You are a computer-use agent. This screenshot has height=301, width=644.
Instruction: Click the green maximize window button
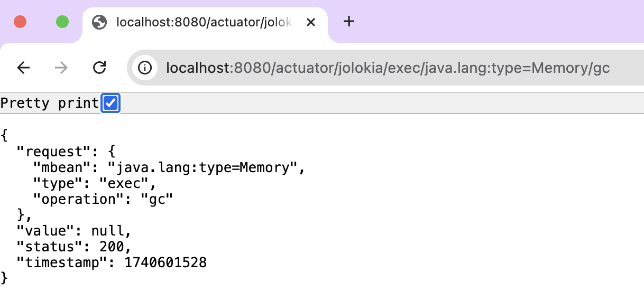click(x=62, y=22)
